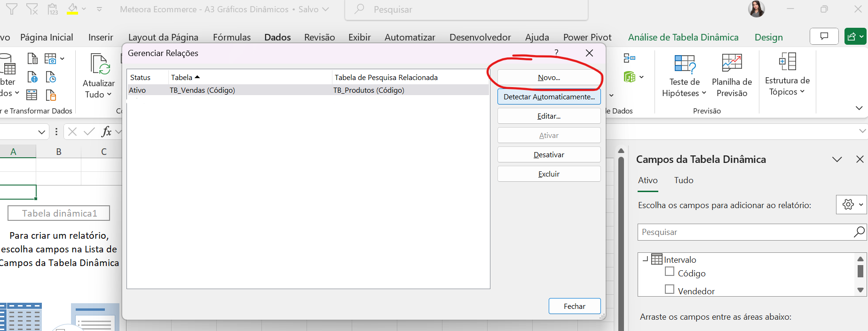
Task: Check the Código field checkbox
Action: [x=670, y=272]
